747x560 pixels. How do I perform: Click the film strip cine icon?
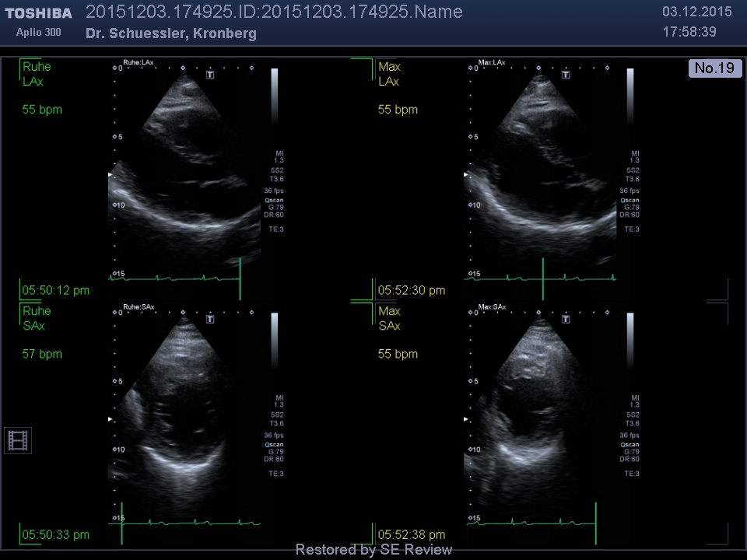point(18,441)
